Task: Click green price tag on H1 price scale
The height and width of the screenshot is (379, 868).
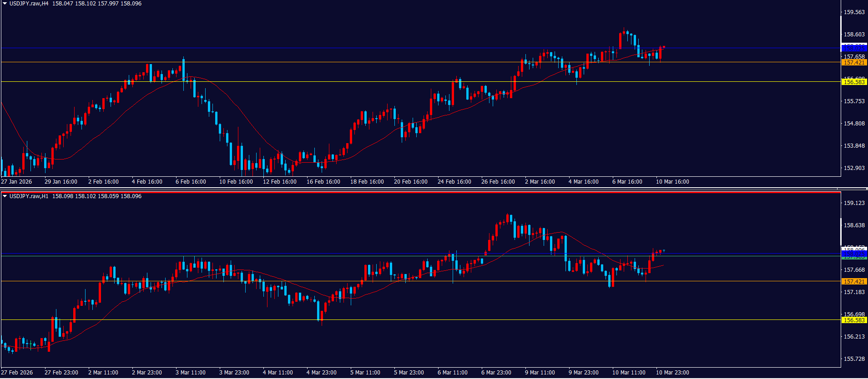Action: point(854,258)
